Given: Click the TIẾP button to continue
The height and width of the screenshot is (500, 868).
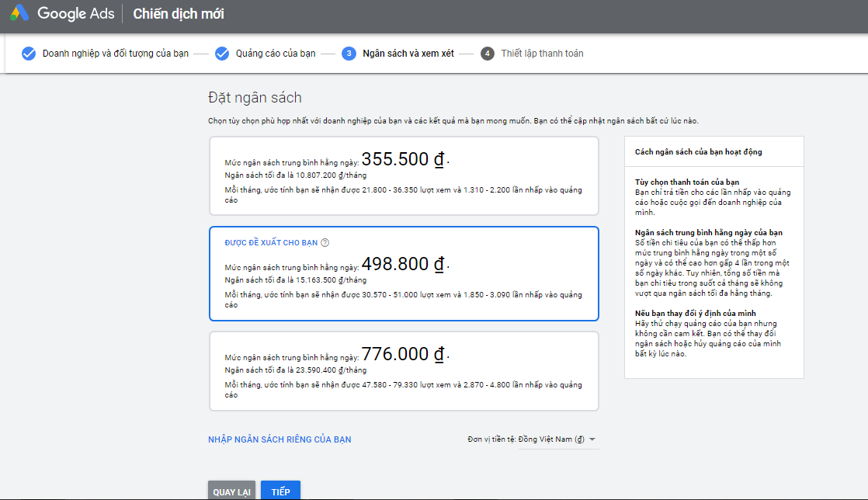Looking at the screenshot, I should pos(280,491).
